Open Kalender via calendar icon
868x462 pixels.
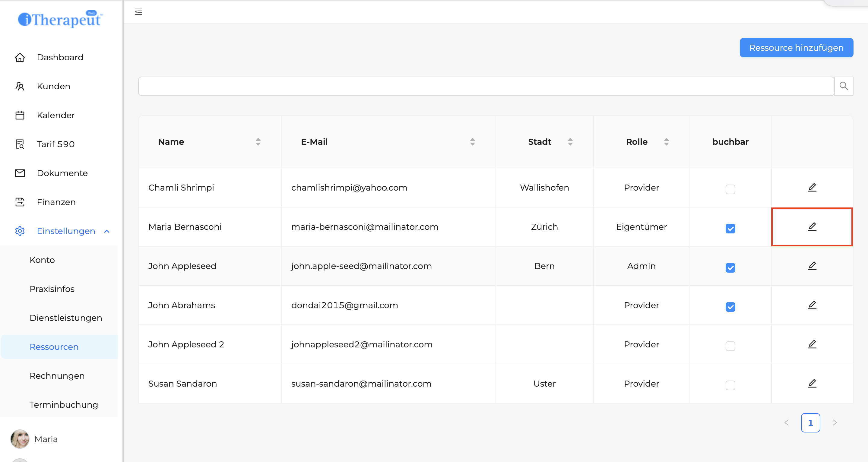(x=20, y=115)
